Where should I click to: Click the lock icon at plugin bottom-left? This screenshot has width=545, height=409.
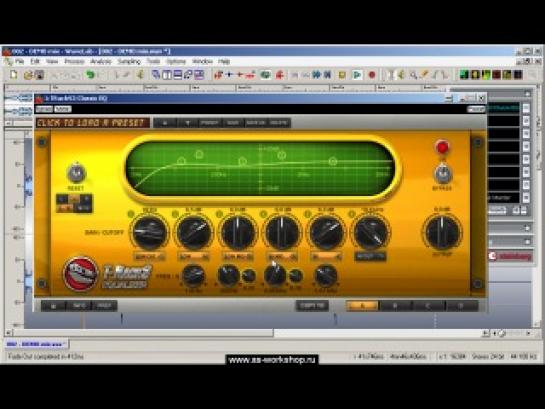pos(53,306)
